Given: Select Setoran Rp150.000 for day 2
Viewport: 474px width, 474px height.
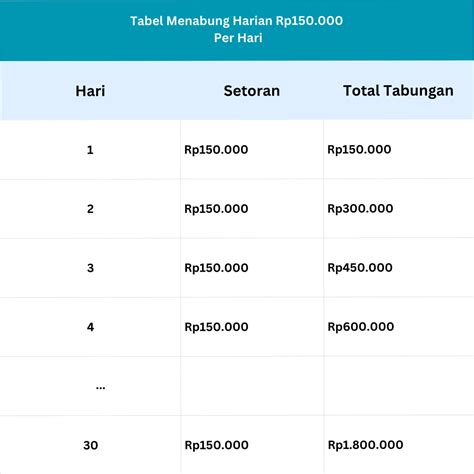Looking at the screenshot, I should click(x=216, y=209).
